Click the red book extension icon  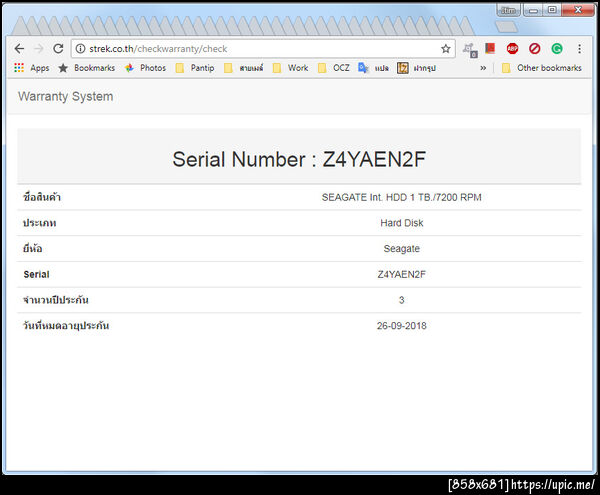click(x=490, y=48)
